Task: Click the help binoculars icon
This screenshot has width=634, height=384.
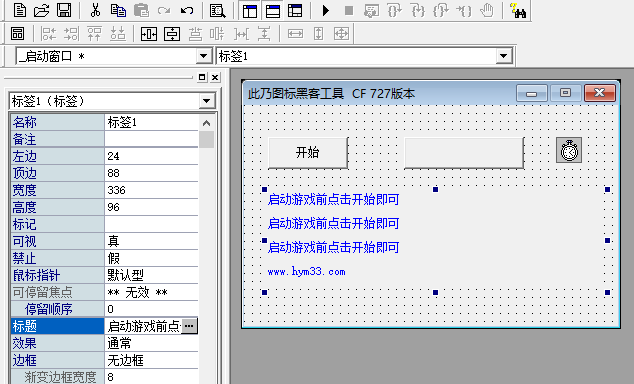Action: click(518, 10)
